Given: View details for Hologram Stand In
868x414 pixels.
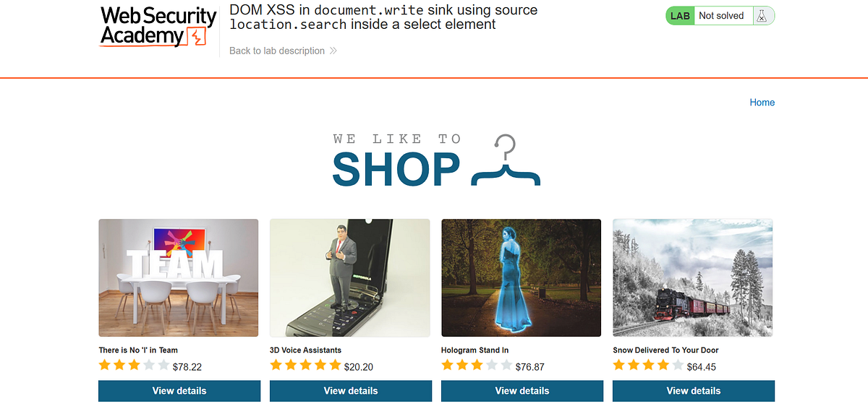Looking at the screenshot, I should point(522,391).
